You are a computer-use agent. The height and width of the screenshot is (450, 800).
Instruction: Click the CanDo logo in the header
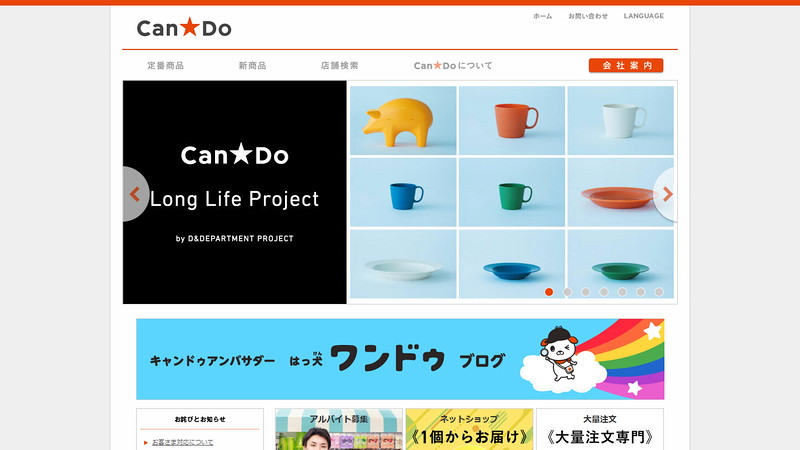(x=184, y=28)
